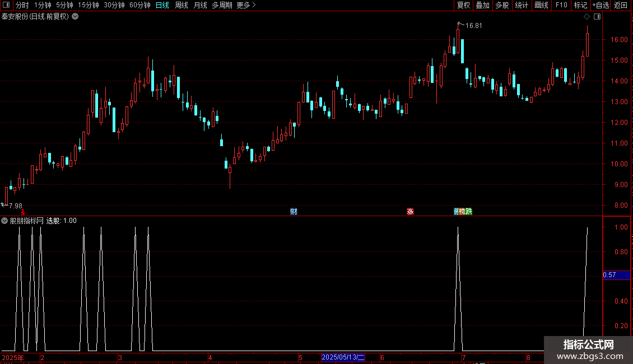Open F10 company information

pyautogui.click(x=561, y=5)
